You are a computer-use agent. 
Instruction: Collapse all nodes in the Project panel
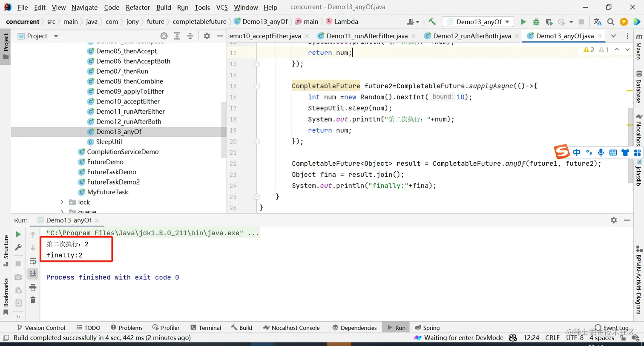(190, 36)
